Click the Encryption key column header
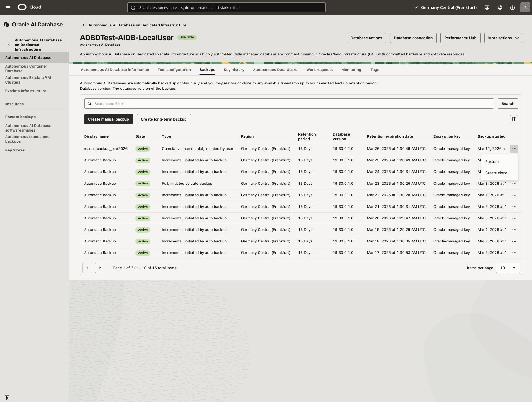Viewport: 532px width, 402px height. point(447,136)
